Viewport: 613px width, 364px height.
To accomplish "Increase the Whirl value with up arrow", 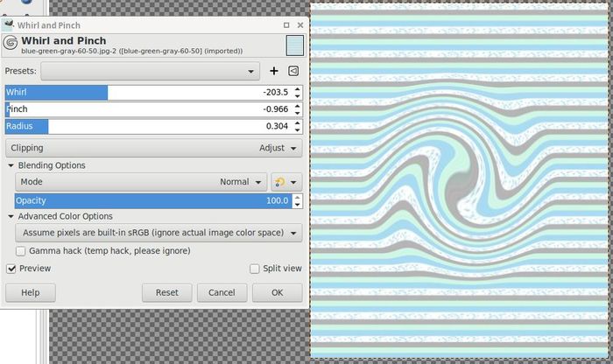I will pyautogui.click(x=298, y=88).
